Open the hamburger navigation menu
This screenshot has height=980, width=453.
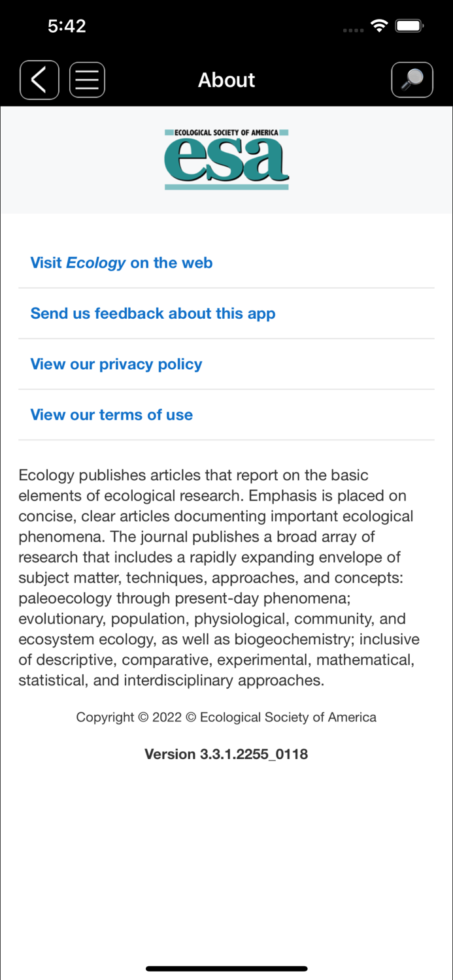pyautogui.click(x=87, y=79)
